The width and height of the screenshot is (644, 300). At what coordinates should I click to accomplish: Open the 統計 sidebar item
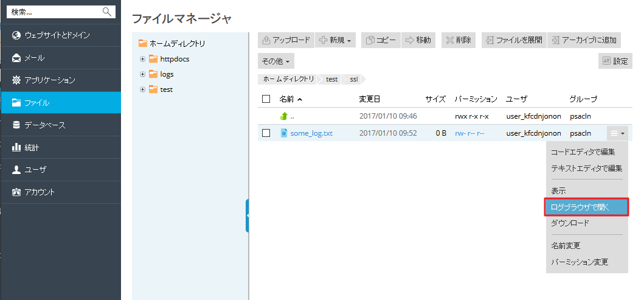[x=61, y=147]
